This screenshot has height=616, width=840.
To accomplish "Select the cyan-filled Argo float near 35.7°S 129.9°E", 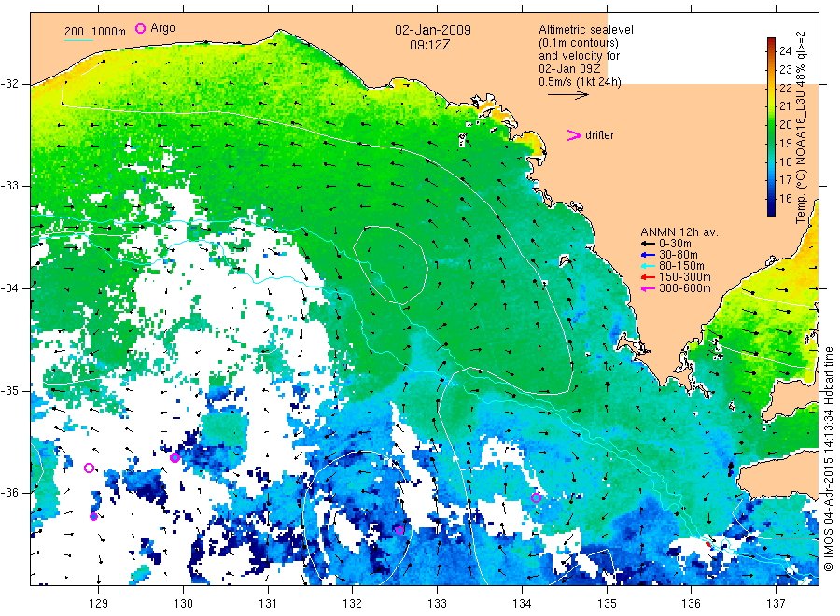I will [x=175, y=458].
